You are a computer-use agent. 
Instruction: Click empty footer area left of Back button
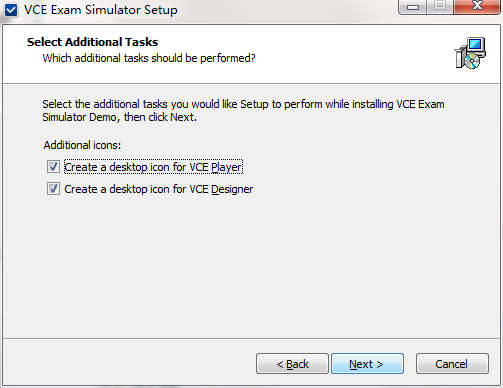point(130,363)
